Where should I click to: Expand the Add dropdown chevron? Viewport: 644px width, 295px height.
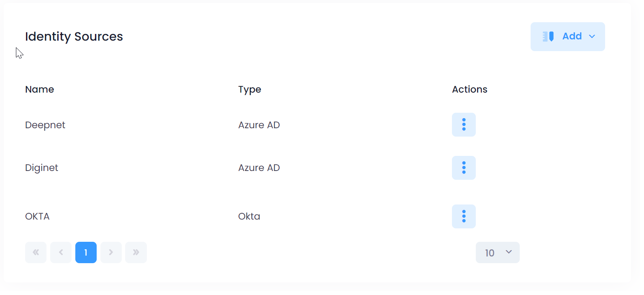(x=592, y=36)
